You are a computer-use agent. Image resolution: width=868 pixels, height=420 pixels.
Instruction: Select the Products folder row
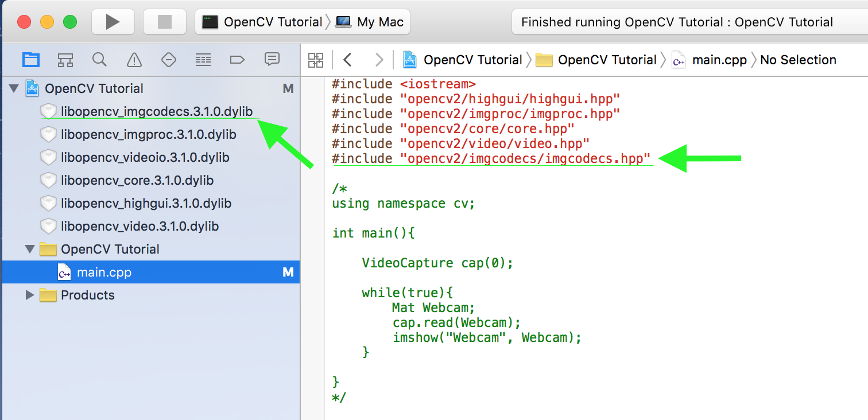tap(150, 295)
